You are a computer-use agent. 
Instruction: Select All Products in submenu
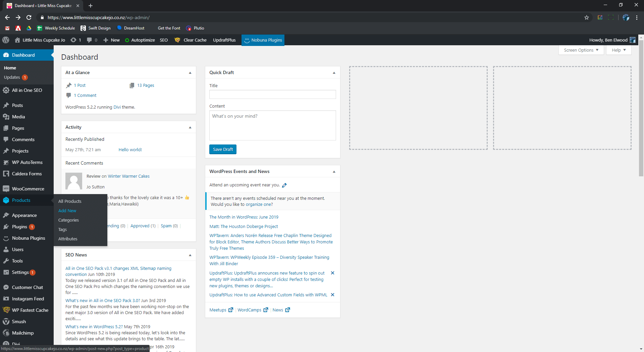pyautogui.click(x=70, y=201)
